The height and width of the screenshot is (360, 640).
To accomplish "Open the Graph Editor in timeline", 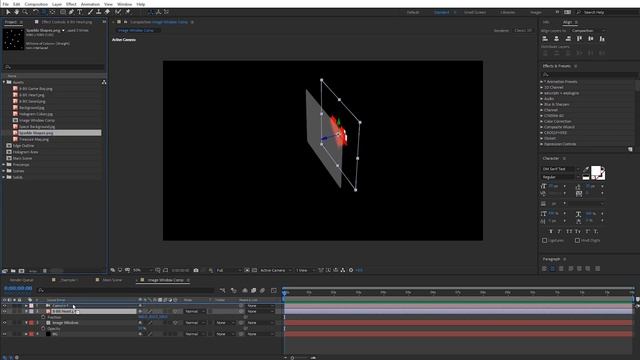I will tap(273, 291).
